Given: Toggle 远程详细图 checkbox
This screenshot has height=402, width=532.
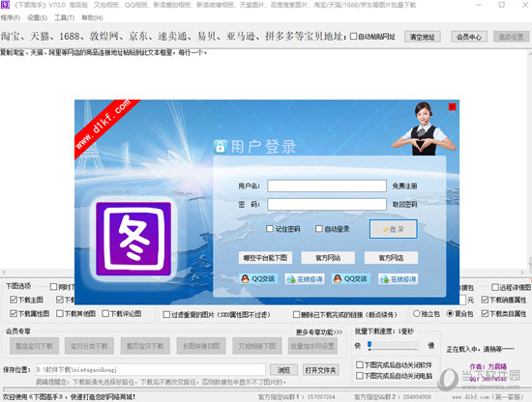Looking at the screenshot, I should (495, 287).
